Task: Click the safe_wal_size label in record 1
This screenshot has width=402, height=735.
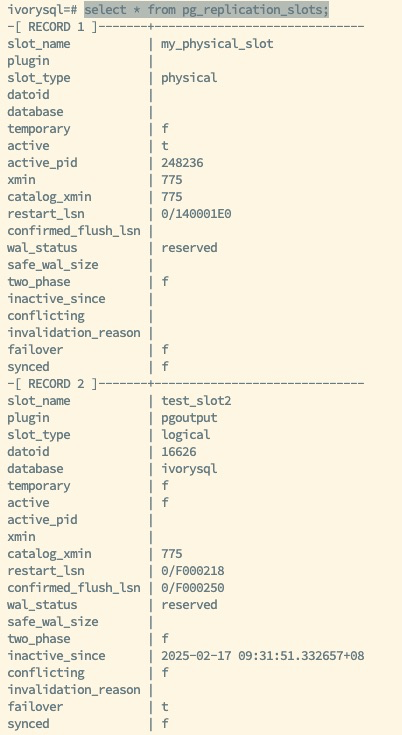Action: click(52, 265)
